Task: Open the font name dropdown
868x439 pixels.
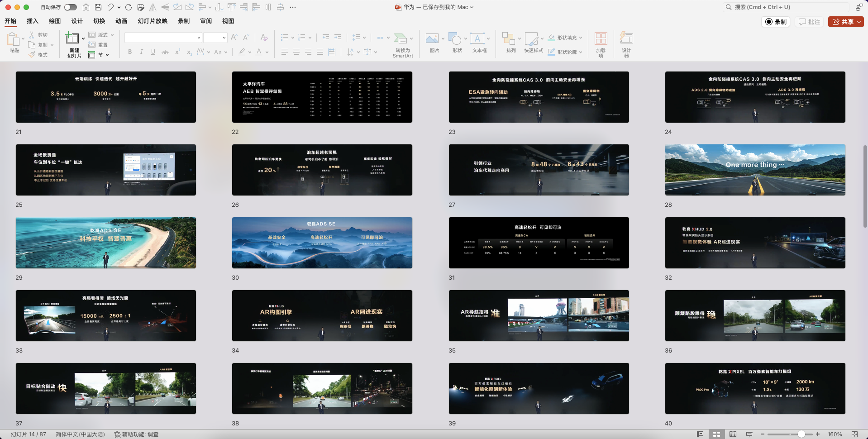Action: [198, 38]
